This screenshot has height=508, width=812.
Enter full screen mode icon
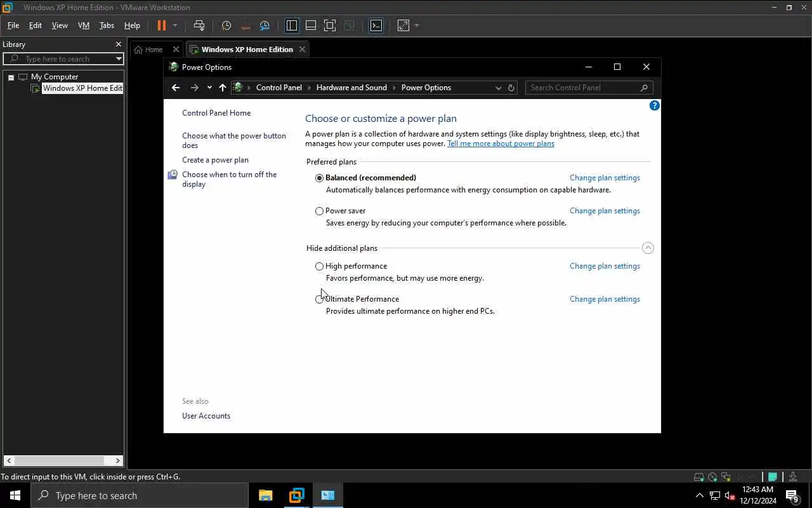pos(330,25)
